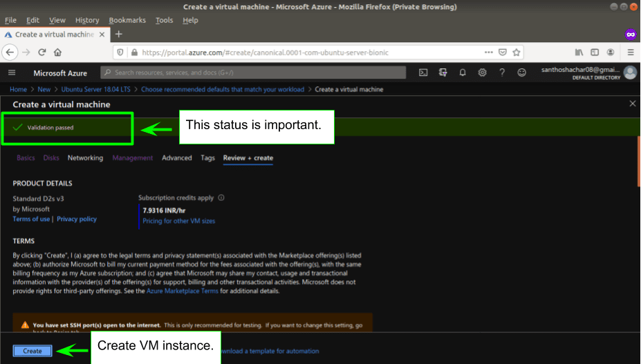The width and height of the screenshot is (641, 364).
Task: Go to the Firefox home page
Action: 57,52
